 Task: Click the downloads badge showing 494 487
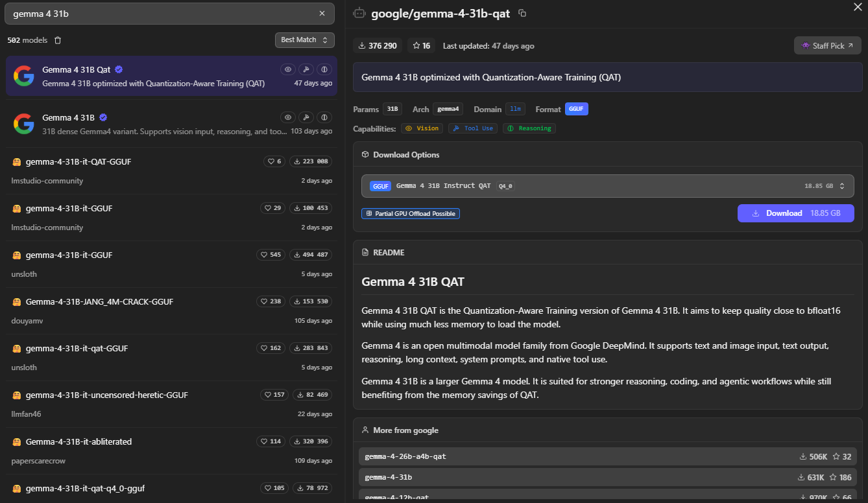tap(311, 255)
